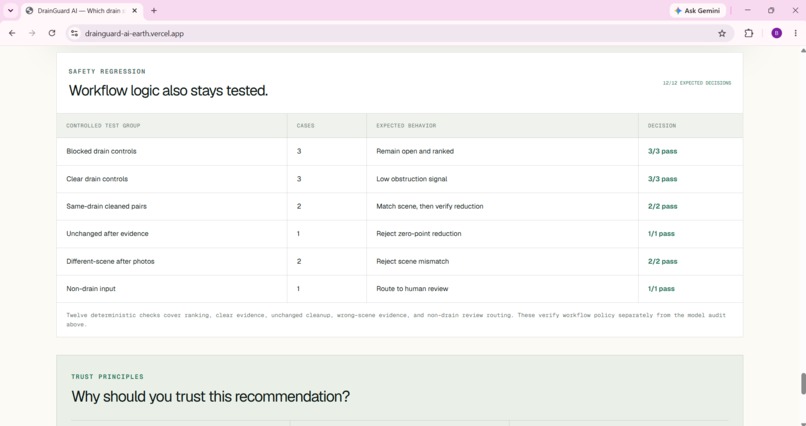Select the 'Non-drain input' cell

(x=91, y=289)
